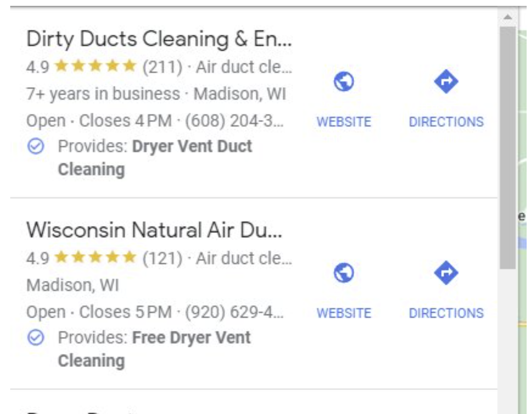Click the star rating for Dirty Ducts
The width and height of the screenshot is (532, 414).
click(95, 66)
